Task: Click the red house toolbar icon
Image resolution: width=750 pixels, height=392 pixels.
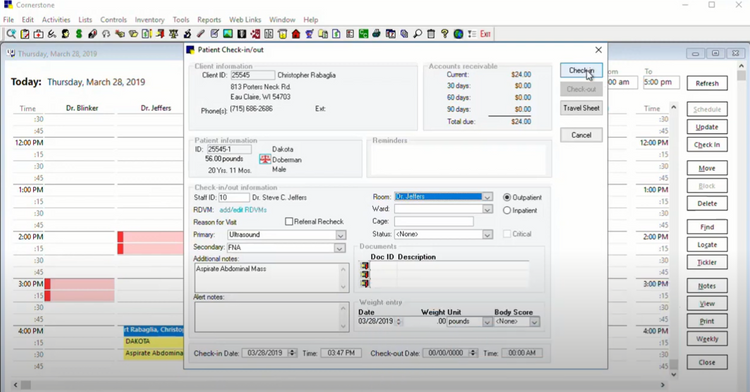Action: pos(296,34)
